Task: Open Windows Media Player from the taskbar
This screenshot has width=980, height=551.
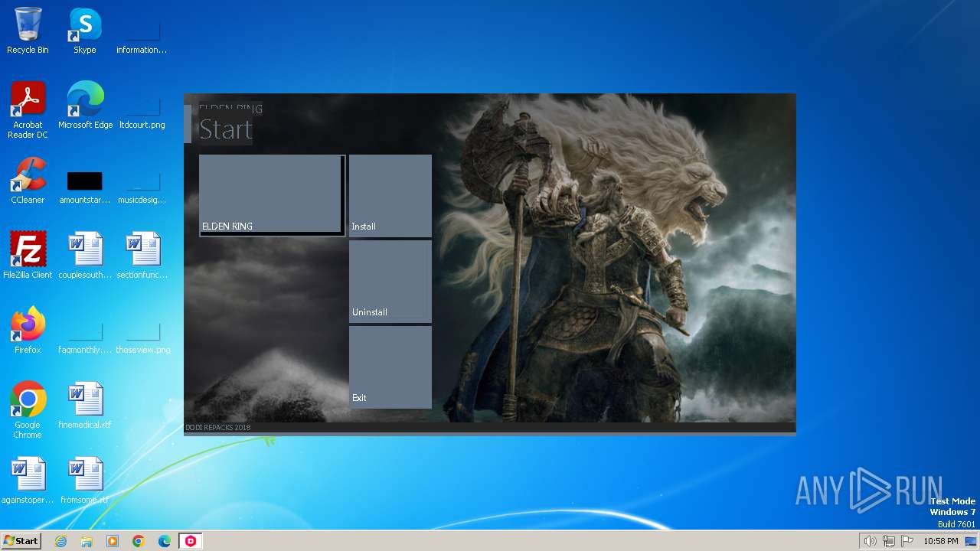Action: point(113,541)
